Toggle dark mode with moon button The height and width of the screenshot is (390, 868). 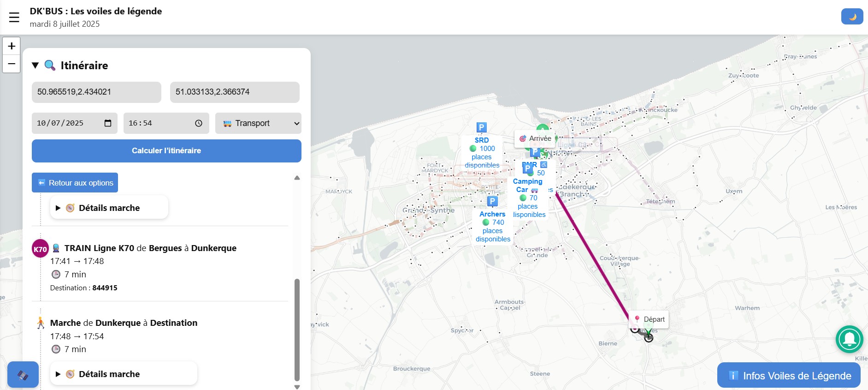click(x=852, y=17)
